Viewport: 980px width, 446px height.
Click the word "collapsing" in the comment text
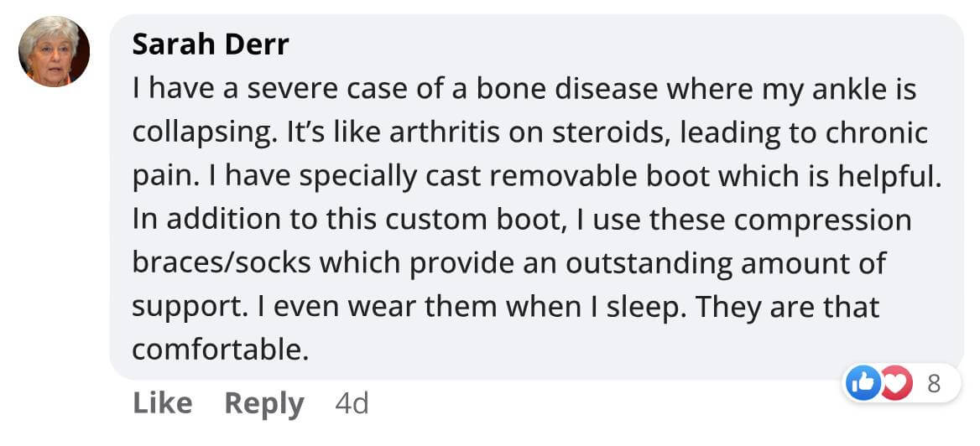coord(201,135)
